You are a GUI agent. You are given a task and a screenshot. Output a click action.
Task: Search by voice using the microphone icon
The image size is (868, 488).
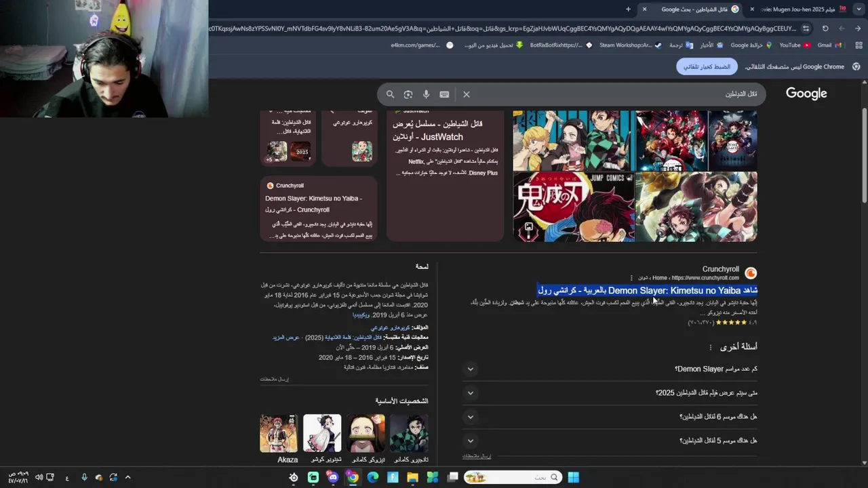point(426,94)
